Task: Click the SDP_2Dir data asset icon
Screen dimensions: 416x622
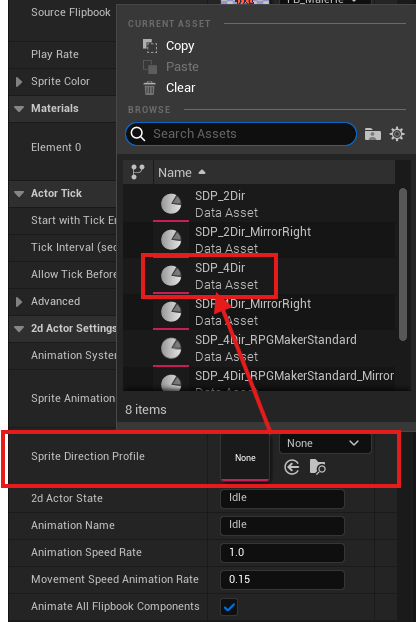Action: point(171,204)
